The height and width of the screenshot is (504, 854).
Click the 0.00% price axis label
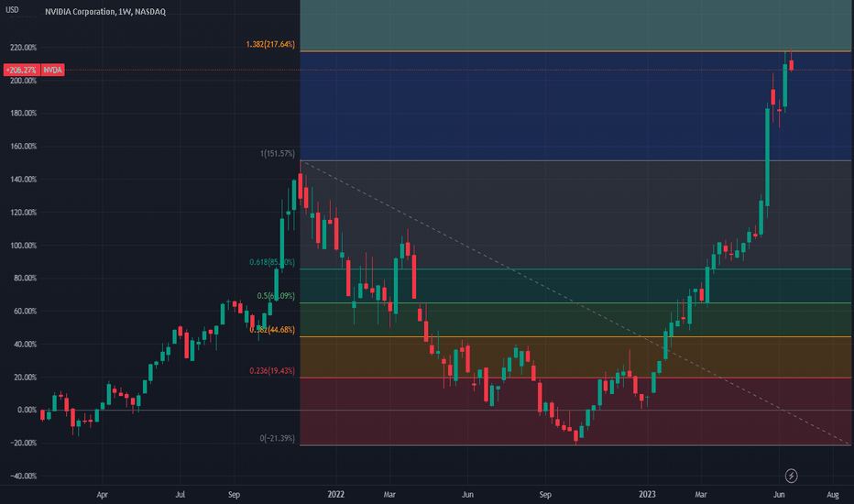pos(27,410)
